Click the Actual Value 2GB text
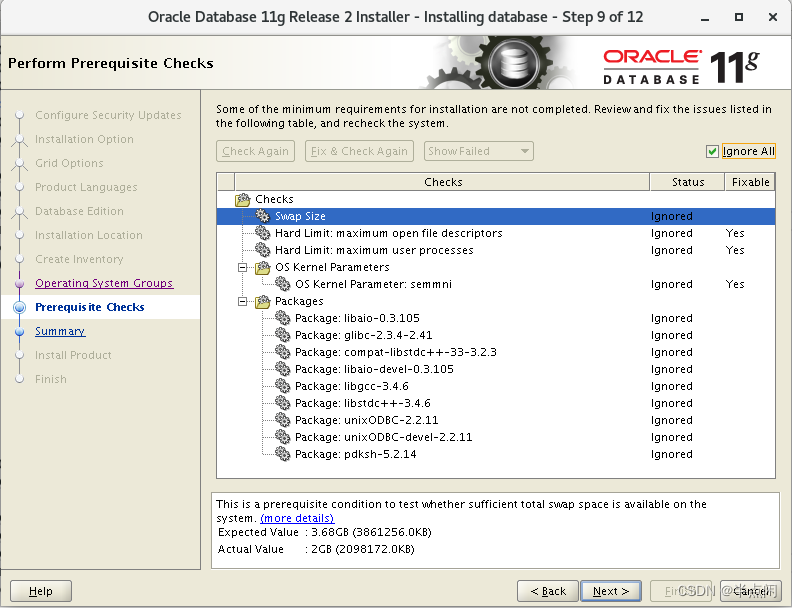The width and height of the screenshot is (792, 608). [x=316, y=549]
